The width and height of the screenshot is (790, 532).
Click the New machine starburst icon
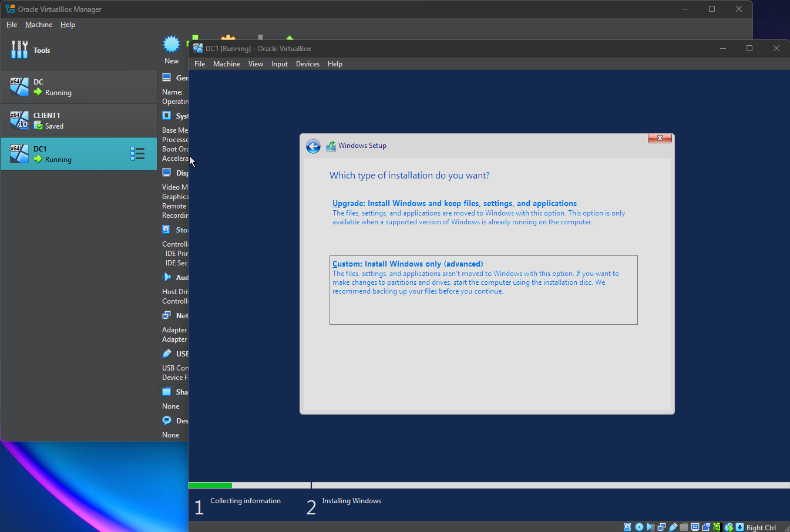(x=172, y=44)
